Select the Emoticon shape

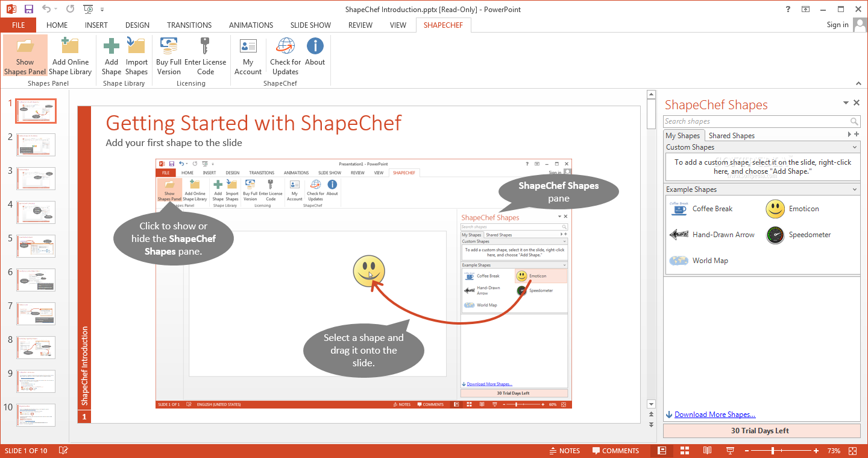(793, 209)
